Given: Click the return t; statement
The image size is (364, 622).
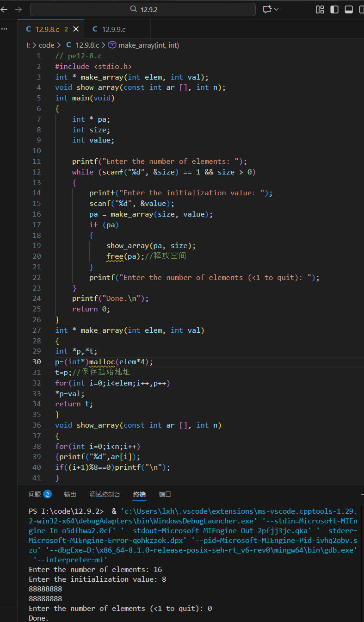Looking at the screenshot, I should click(x=74, y=404).
